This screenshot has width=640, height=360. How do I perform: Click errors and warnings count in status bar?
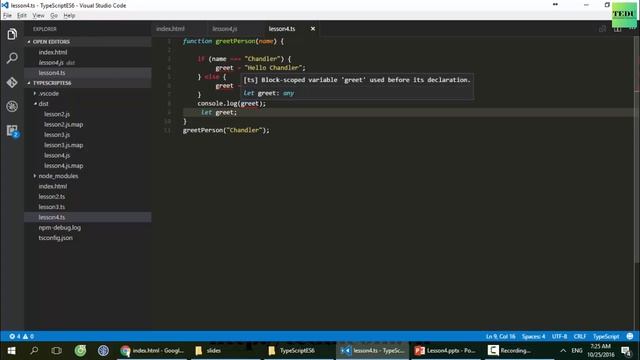pos(22,336)
